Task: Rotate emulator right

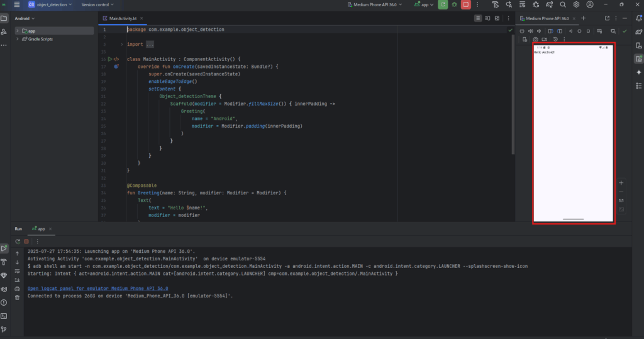Action: tap(560, 31)
